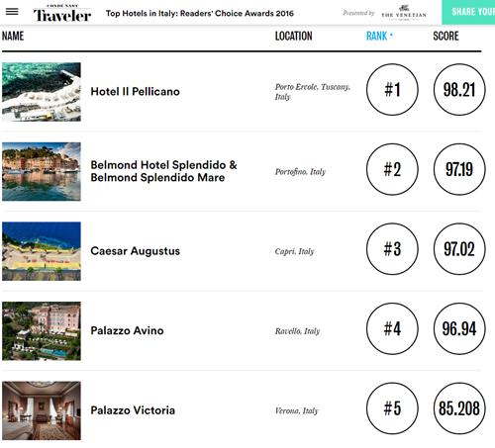The height and width of the screenshot is (448, 495).
Task: Open Hotel Il Pellicano link
Action: [x=135, y=92]
